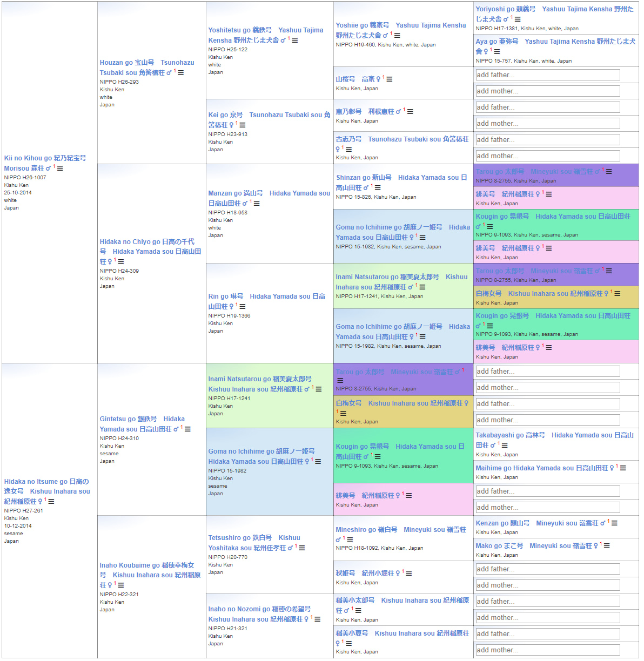Expand the options menu for Kenzan go
The width and height of the screenshot is (644, 661).
[614, 523]
